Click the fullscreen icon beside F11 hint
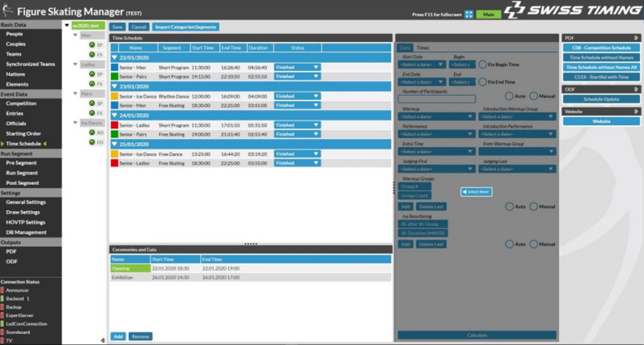This screenshot has height=345, width=644. (x=469, y=15)
